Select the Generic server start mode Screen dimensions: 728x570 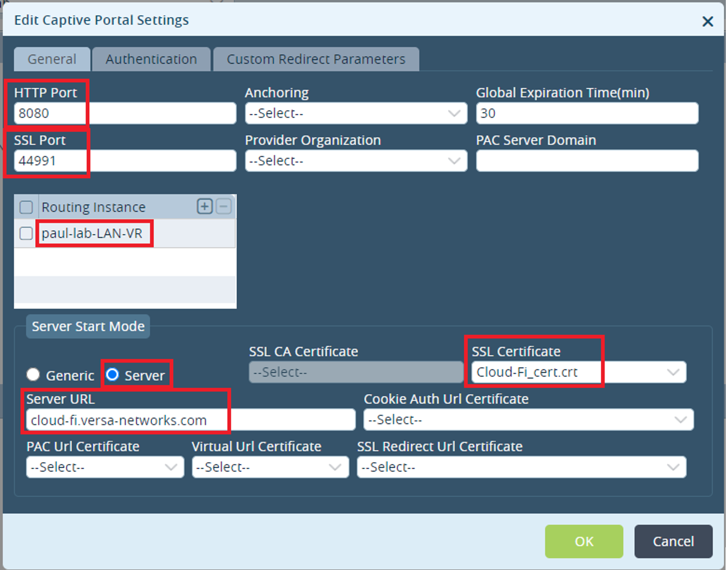click(x=33, y=375)
